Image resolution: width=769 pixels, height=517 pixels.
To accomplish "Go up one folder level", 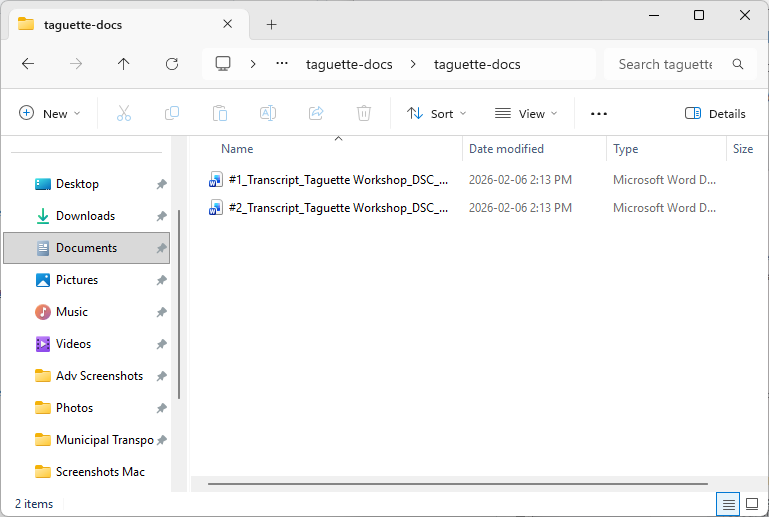I will tap(124, 64).
